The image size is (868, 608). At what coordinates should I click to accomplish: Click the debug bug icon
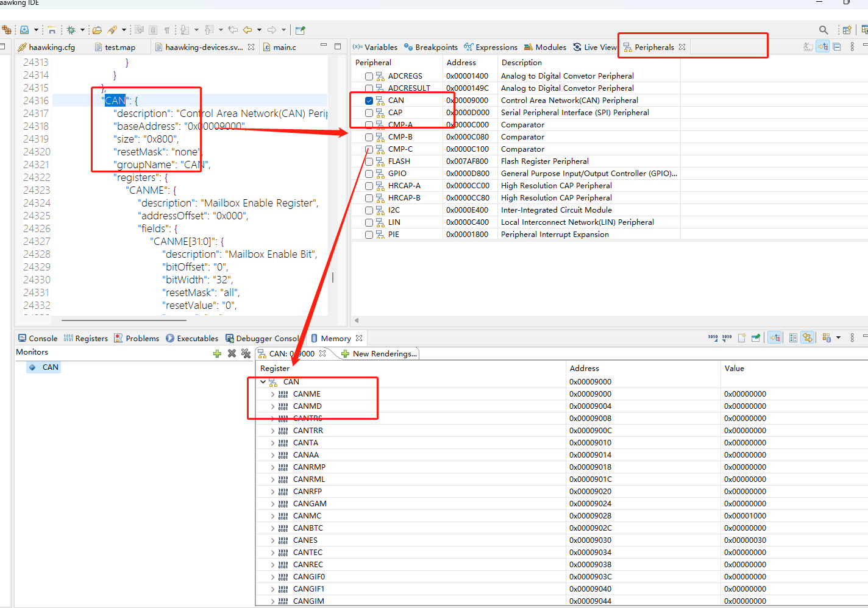[71, 29]
